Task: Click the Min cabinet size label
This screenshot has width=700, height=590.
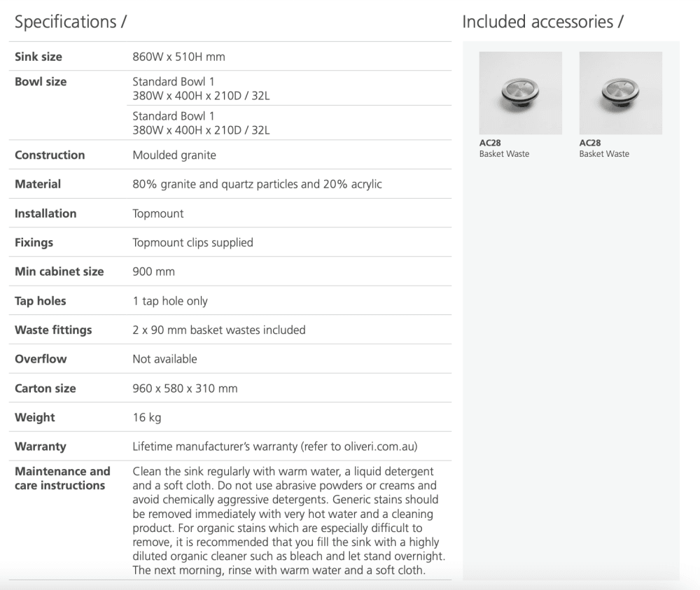Action: [59, 272]
